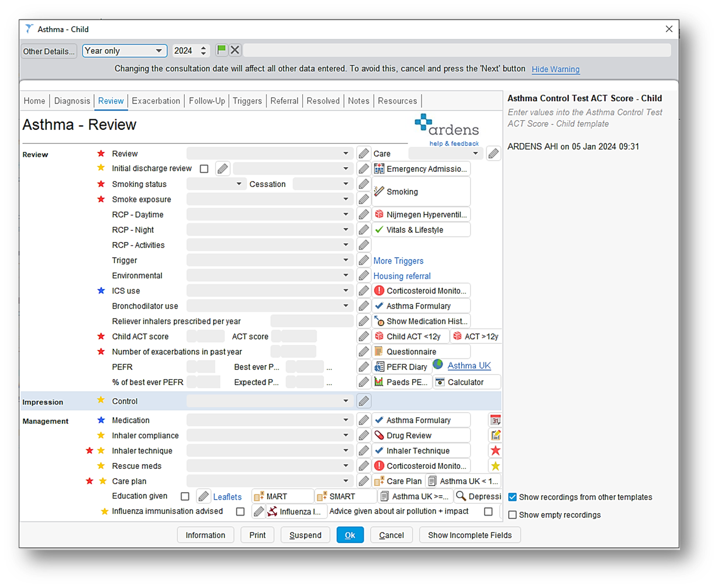Click pencil icon on RCP - Activities row

[x=364, y=245]
